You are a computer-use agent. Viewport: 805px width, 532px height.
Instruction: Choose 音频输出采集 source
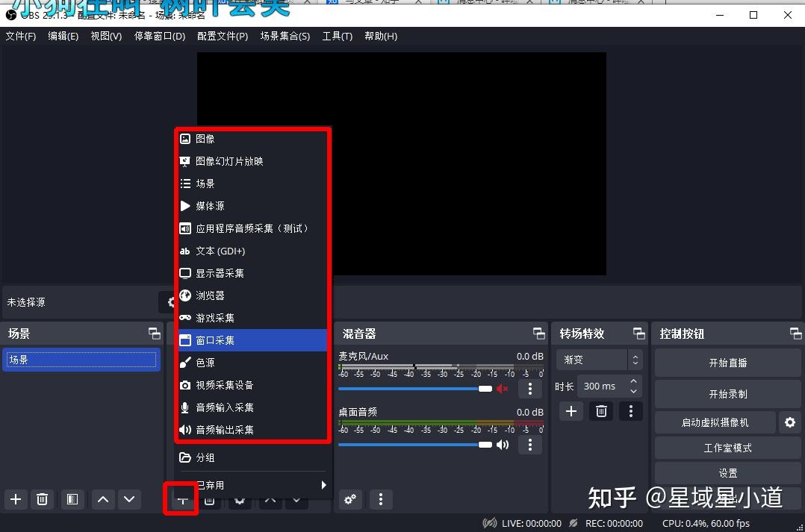click(252, 430)
